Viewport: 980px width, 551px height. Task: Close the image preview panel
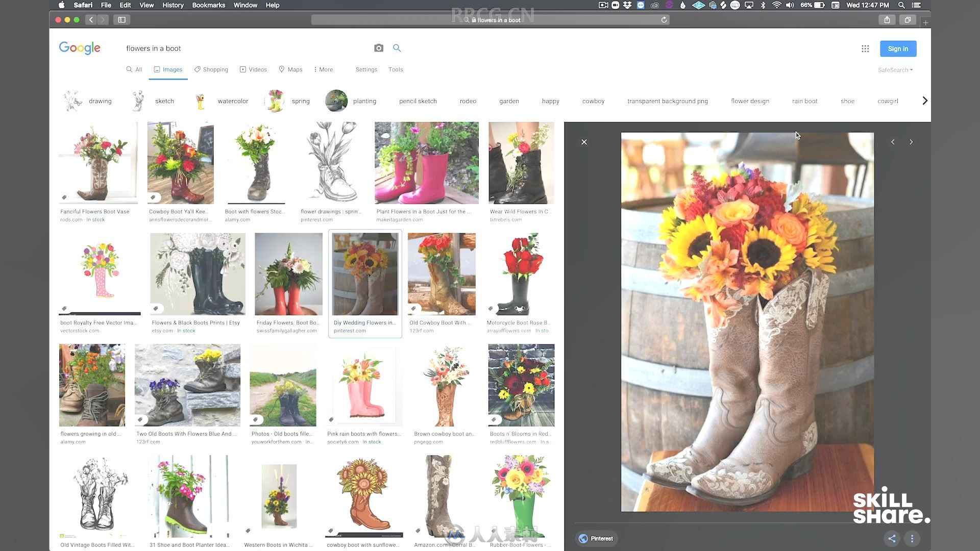tap(584, 142)
